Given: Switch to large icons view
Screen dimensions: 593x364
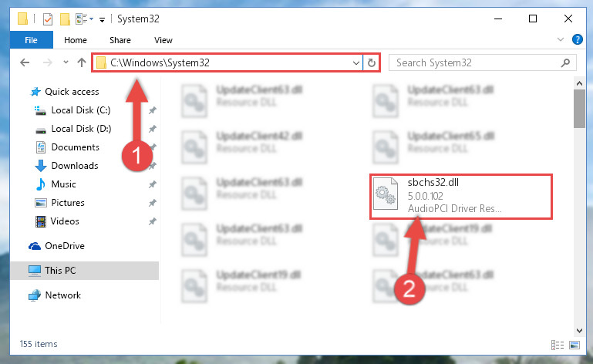Looking at the screenshot, I should 574,345.
